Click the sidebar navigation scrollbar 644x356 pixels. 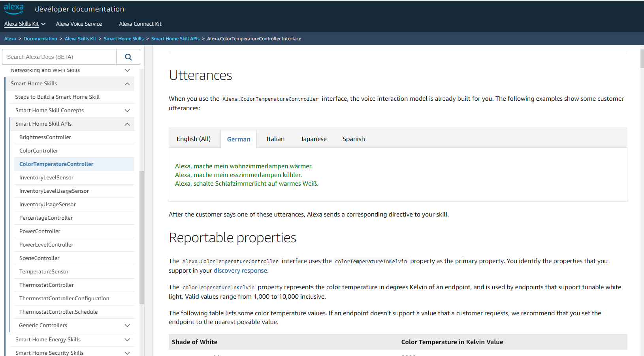tap(142, 237)
